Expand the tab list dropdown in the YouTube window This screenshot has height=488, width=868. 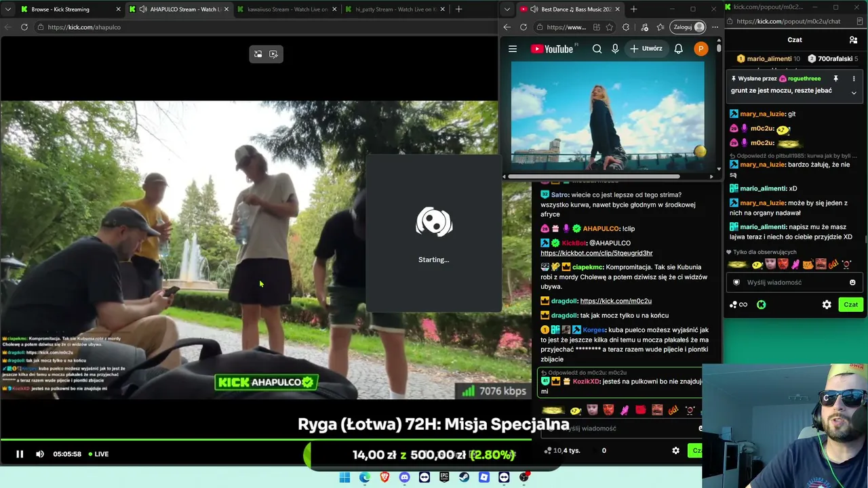click(507, 9)
